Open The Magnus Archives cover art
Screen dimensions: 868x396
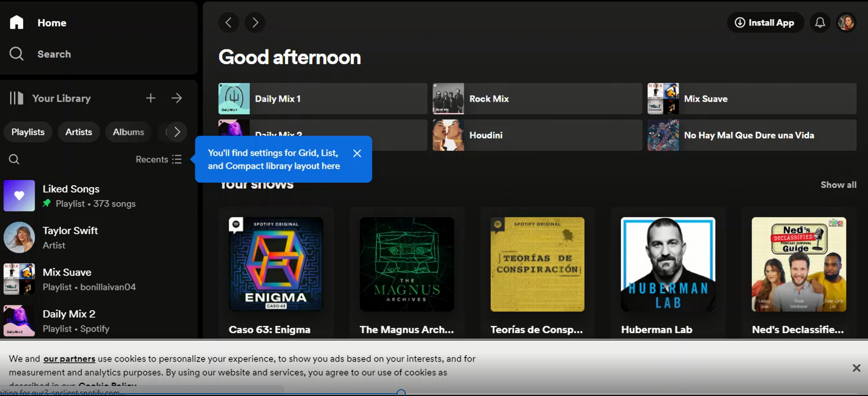tap(407, 264)
